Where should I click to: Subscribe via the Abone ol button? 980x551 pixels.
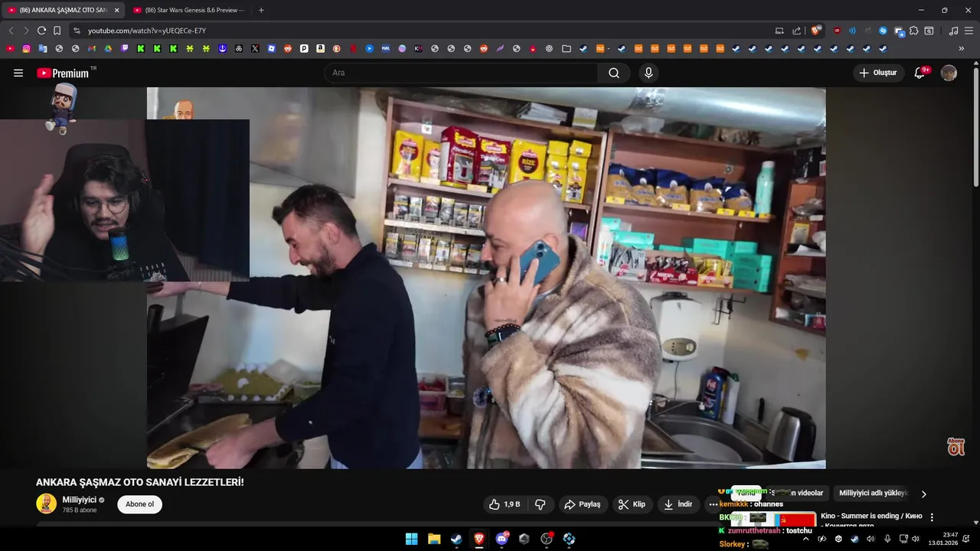[x=139, y=504]
